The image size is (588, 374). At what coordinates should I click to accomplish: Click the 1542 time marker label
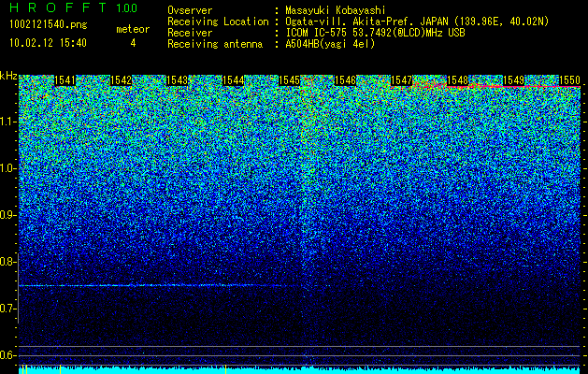click(x=122, y=80)
